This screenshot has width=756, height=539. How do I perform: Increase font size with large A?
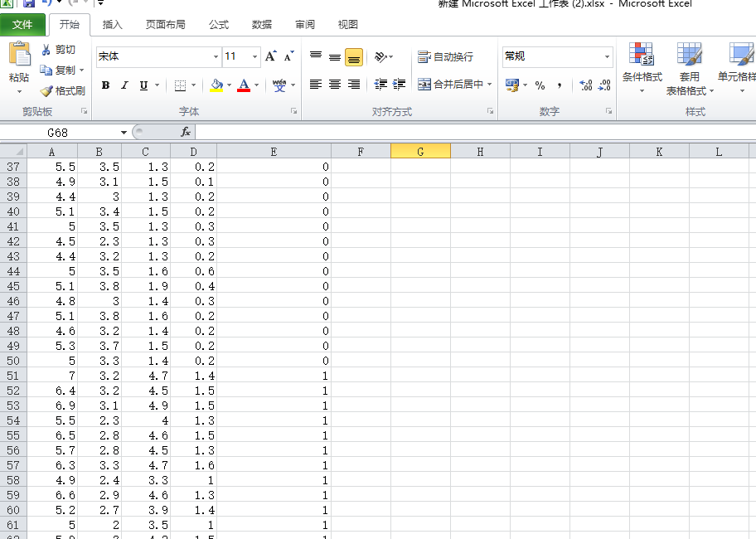(270, 56)
